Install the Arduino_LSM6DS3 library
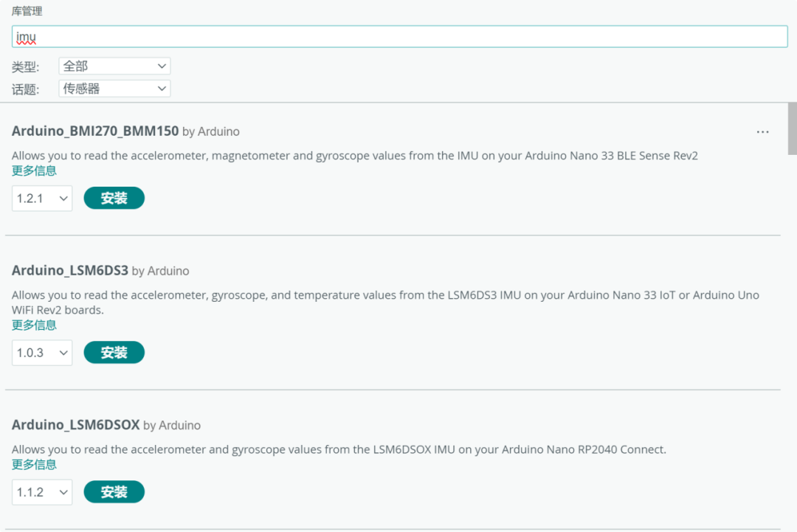 pyautogui.click(x=114, y=353)
